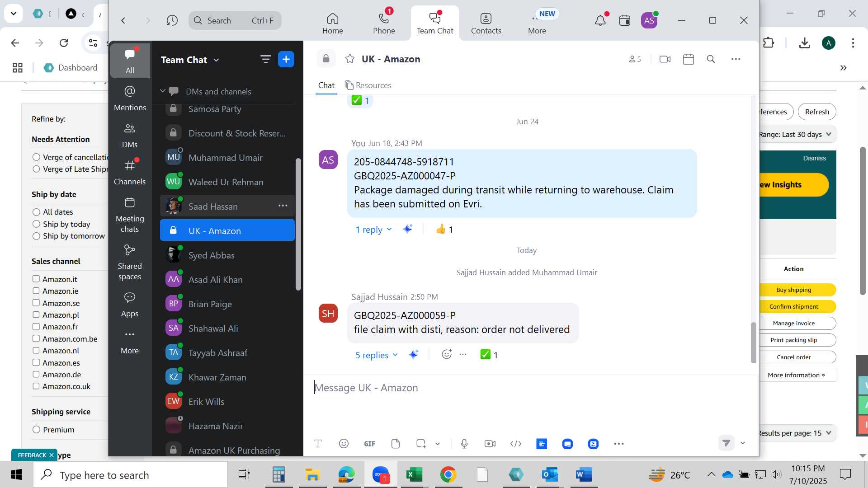
Task: Switch to the Resources tab
Action: [368, 85]
